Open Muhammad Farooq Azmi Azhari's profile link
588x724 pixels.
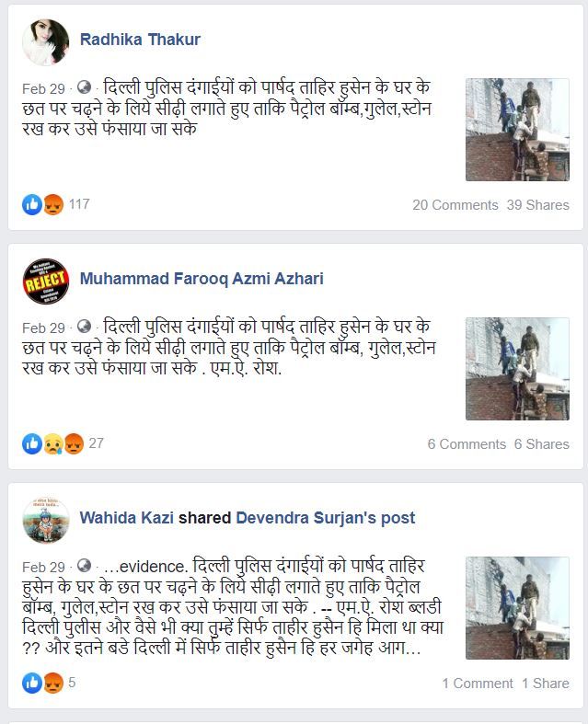tap(202, 279)
